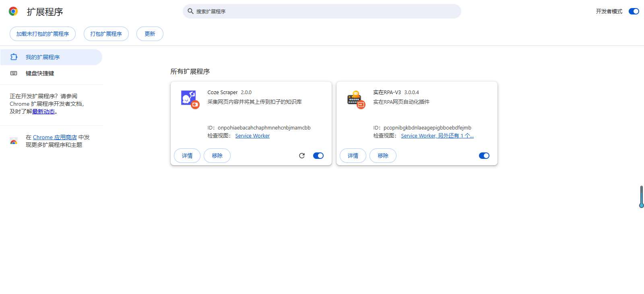Disable the Coze Scraper extension toggle
Viewport: 644px width, 294px height.
pos(318,156)
